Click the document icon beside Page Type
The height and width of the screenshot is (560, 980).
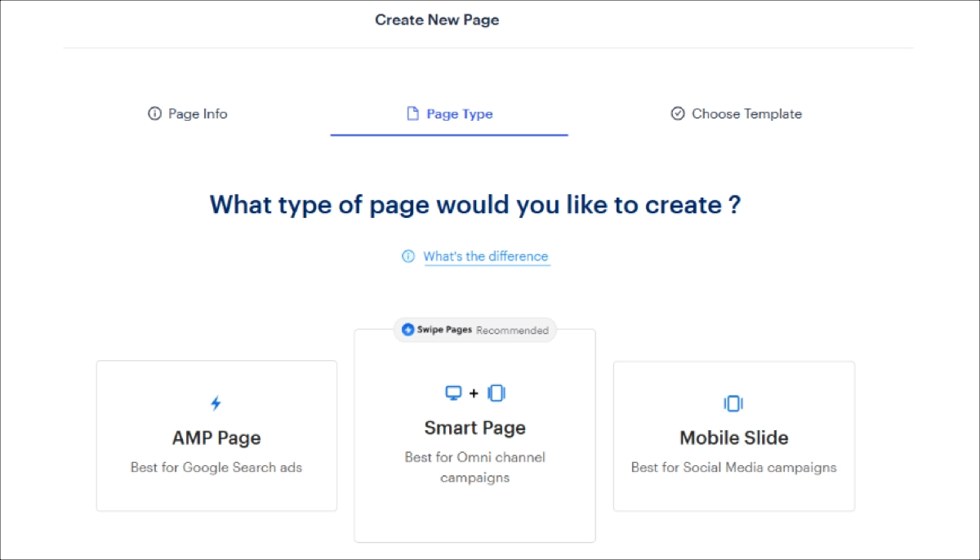(x=412, y=113)
